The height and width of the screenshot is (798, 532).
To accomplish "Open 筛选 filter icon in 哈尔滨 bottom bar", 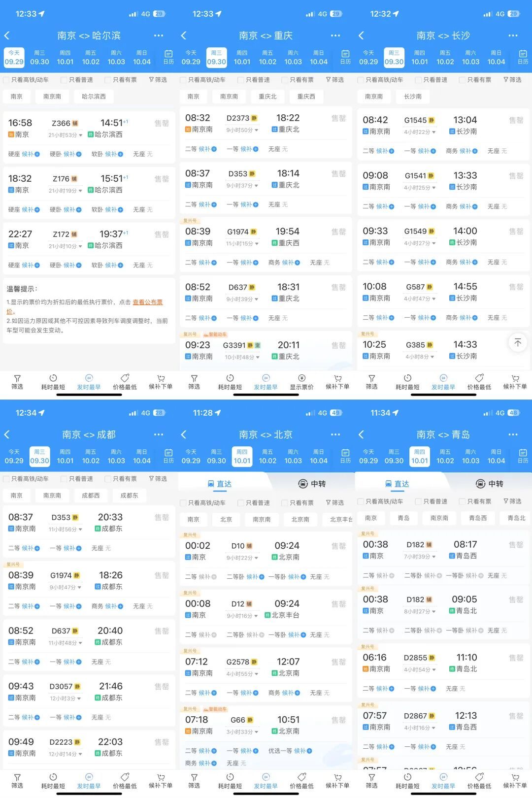I will pyautogui.click(x=17, y=382).
